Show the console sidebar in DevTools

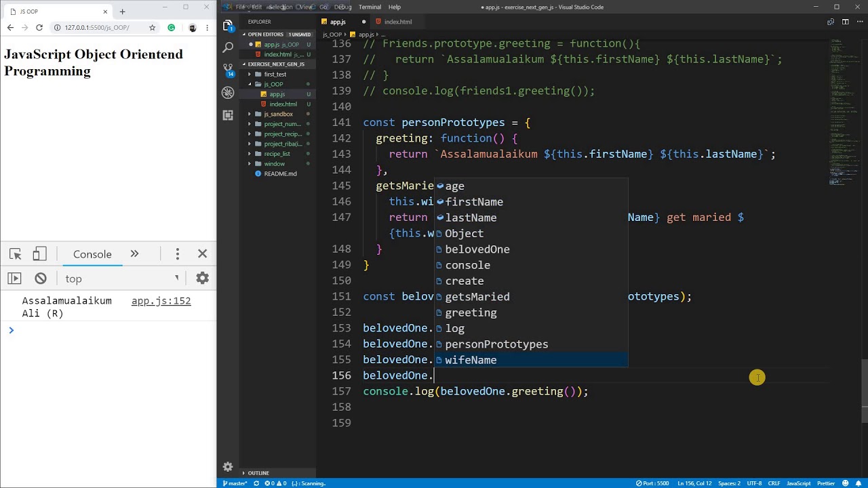point(14,279)
